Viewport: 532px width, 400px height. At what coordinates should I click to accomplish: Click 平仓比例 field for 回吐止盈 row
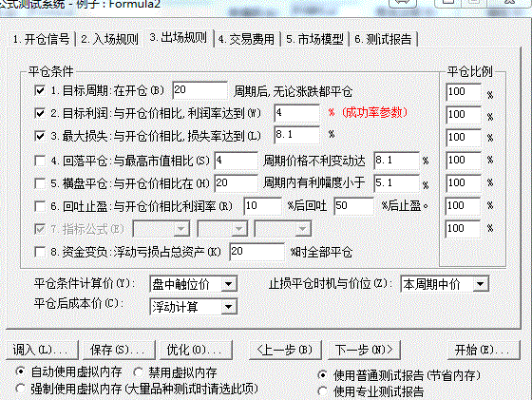coord(464,206)
